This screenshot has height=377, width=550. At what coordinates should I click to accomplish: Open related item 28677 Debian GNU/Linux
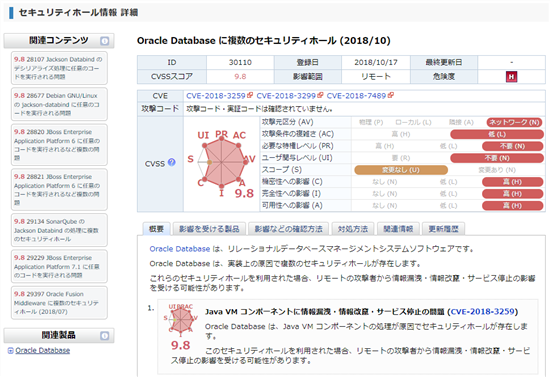[59, 104]
